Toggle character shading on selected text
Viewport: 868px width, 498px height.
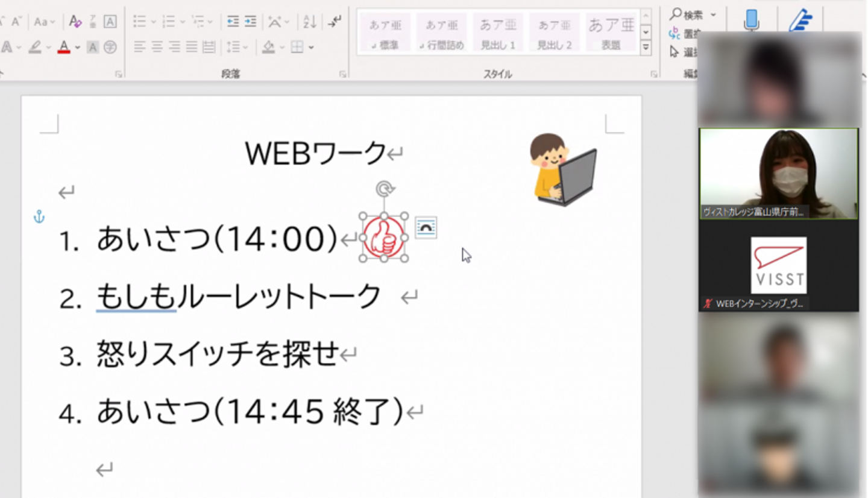(93, 47)
